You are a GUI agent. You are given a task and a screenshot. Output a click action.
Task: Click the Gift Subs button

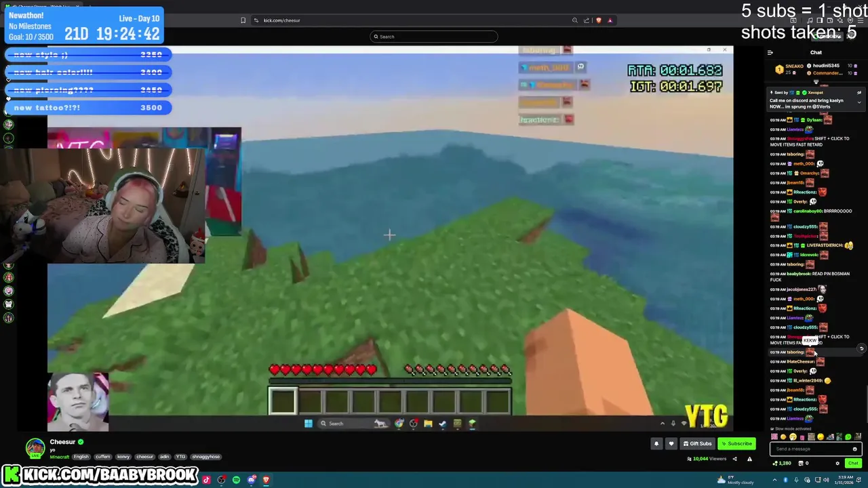(x=697, y=444)
